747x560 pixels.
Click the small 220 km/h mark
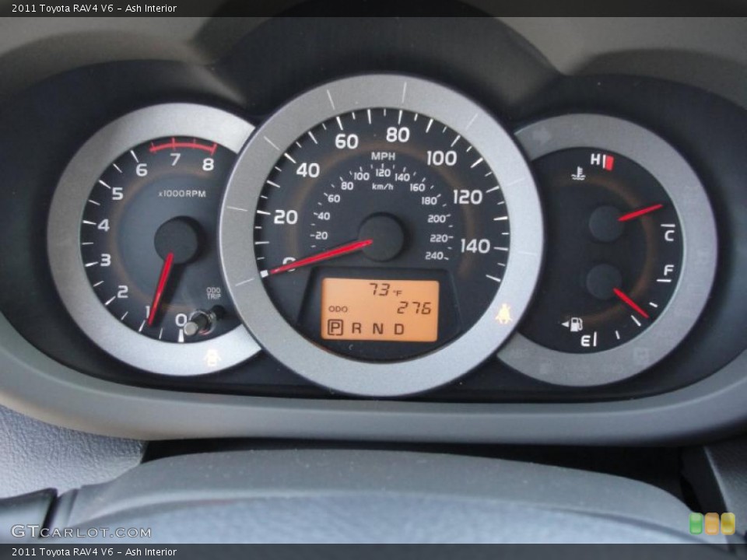pyautogui.click(x=438, y=238)
